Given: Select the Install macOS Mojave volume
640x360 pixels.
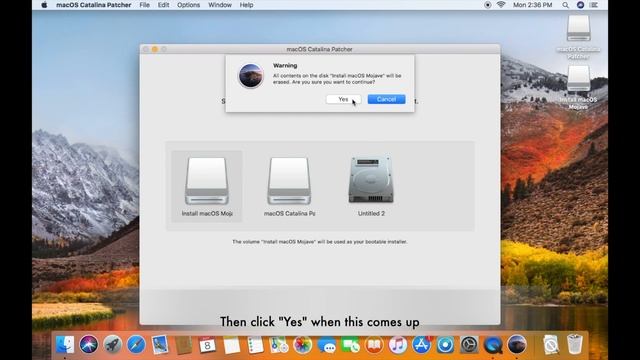Looking at the screenshot, I should (207, 186).
